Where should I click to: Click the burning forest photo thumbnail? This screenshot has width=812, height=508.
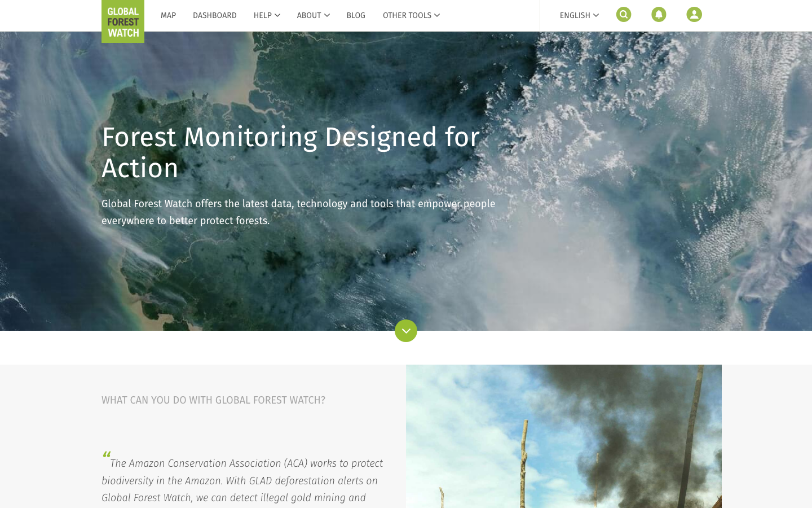click(x=564, y=436)
